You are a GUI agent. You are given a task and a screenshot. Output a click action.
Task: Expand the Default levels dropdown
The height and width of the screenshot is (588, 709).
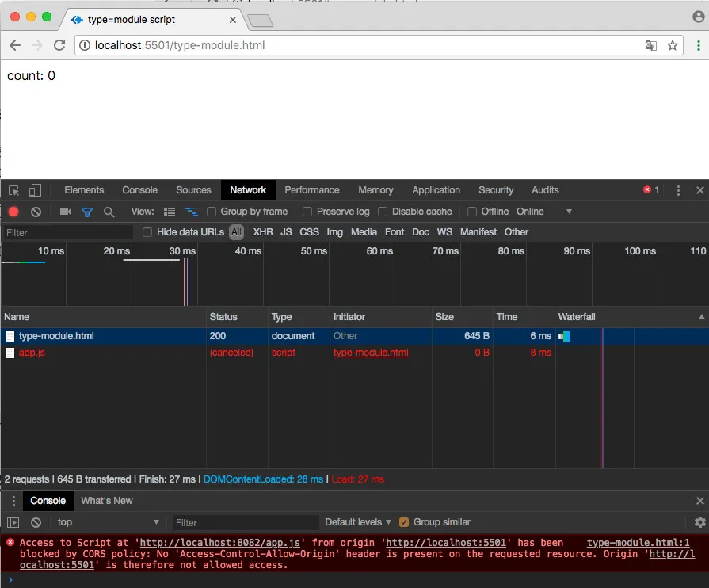tap(358, 522)
